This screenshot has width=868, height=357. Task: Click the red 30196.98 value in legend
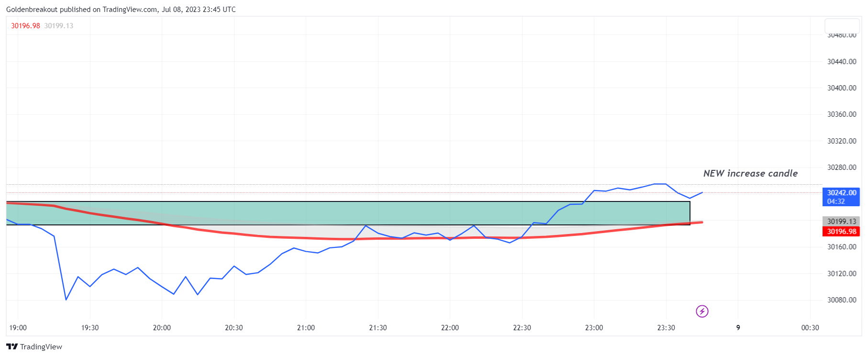pos(26,26)
